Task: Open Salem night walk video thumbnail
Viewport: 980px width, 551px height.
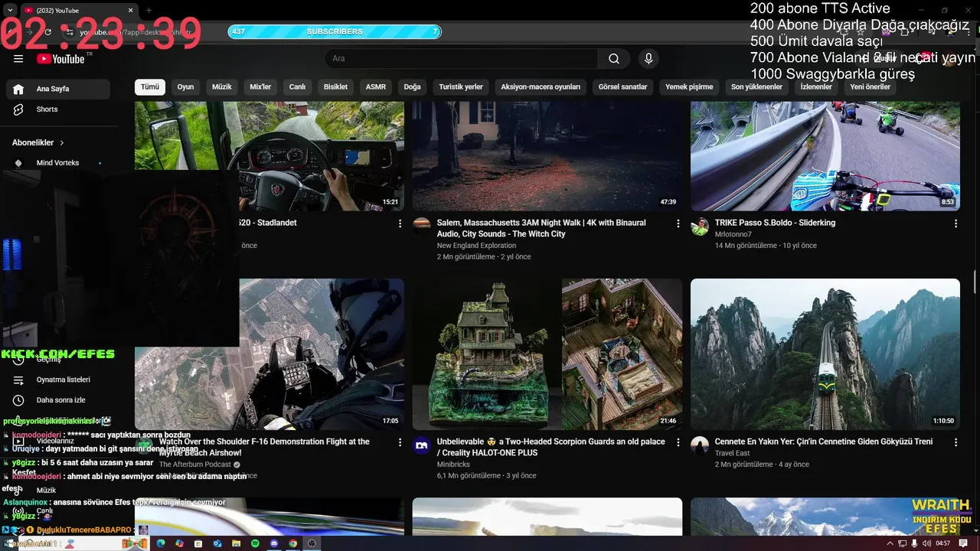Action: point(547,156)
